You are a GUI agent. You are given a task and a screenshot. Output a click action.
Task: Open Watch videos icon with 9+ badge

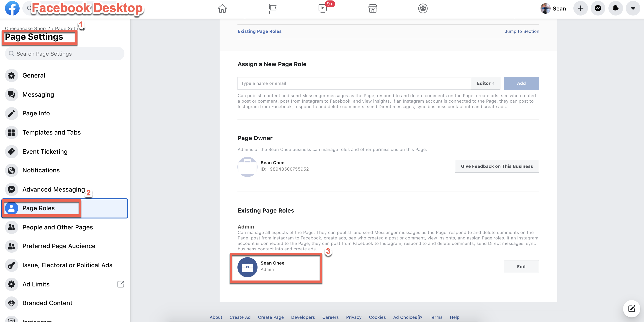click(322, 8)
